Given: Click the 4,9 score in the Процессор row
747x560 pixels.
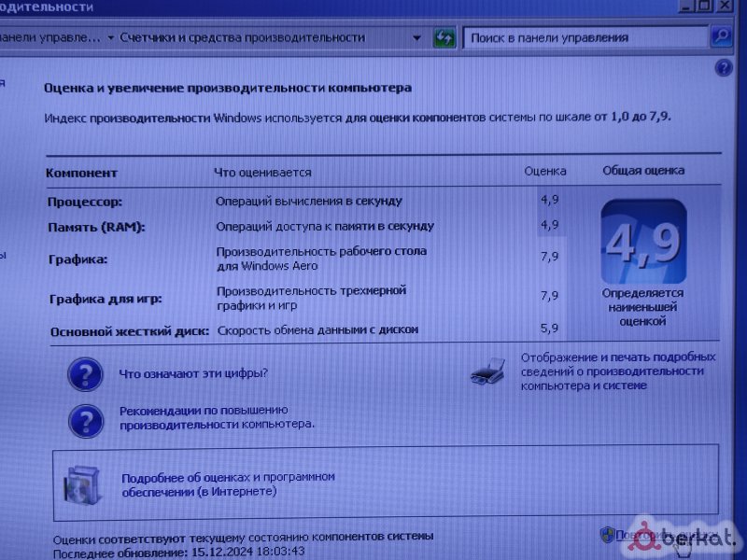Looking at the screenshot, I should pos(550,200).
